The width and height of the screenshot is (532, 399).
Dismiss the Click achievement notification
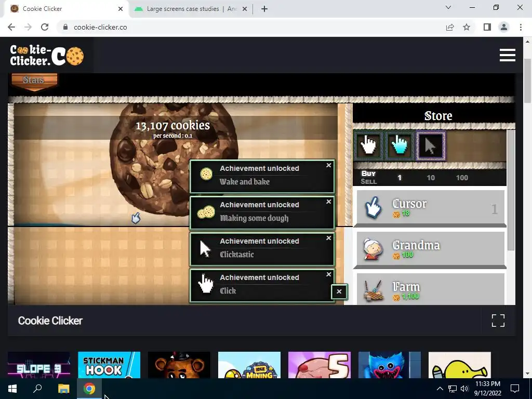click(328, 274)
